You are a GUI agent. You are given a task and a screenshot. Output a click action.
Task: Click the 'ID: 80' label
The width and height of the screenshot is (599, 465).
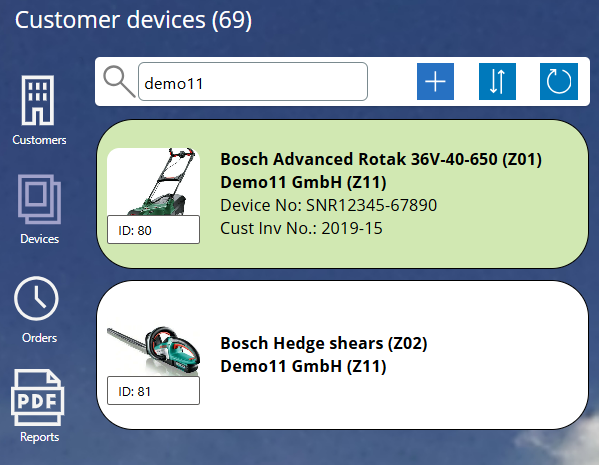(153, 230)
